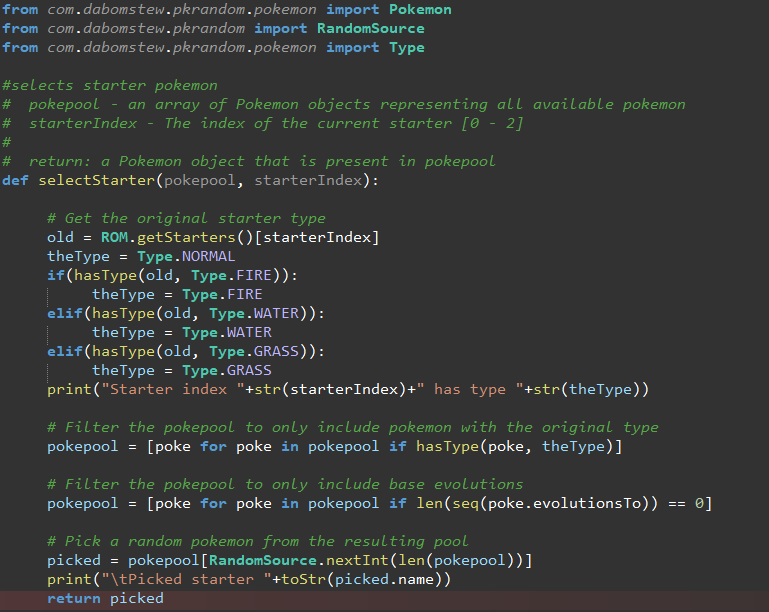
Task: Click comment '# Pick a random pokemon from the resulting pool'
Action: coord(258,541)
